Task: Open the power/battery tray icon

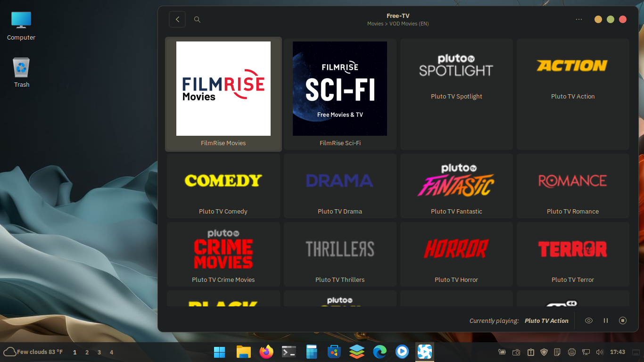Action: (x=502, y=352)
